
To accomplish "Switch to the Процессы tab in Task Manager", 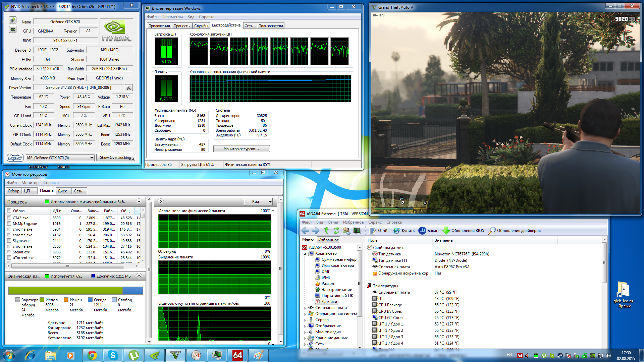I will coord(182,26).
